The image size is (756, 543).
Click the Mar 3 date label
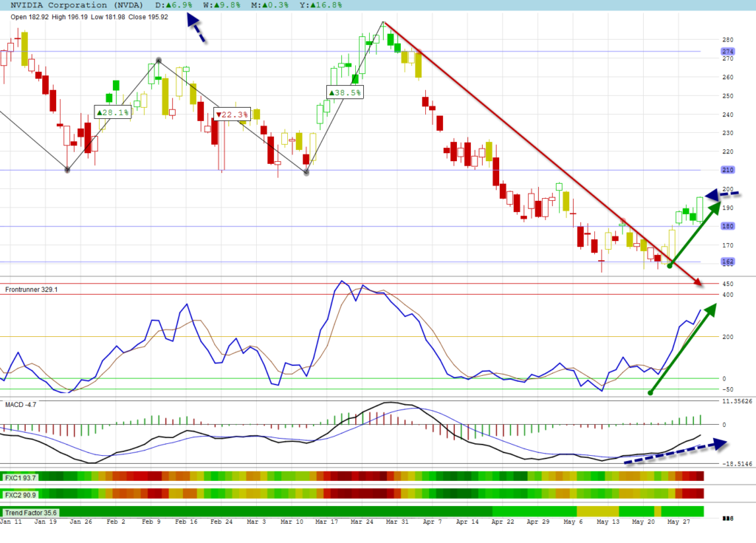256,522
